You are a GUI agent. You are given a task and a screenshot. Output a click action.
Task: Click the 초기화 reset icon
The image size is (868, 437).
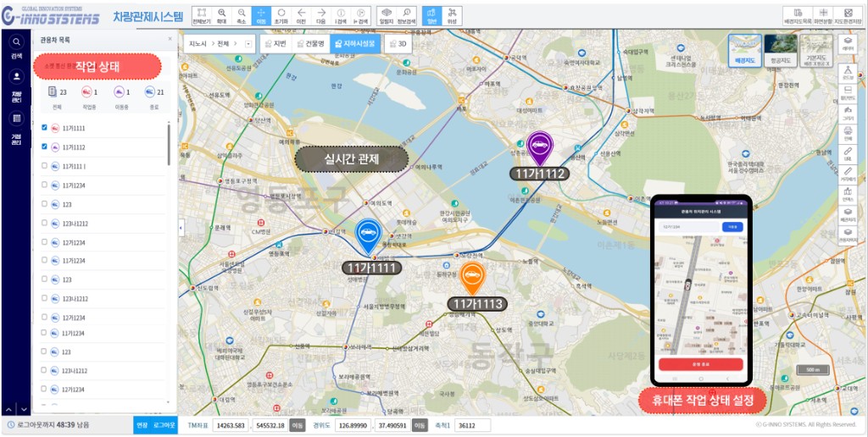click(x=281, y=16)
